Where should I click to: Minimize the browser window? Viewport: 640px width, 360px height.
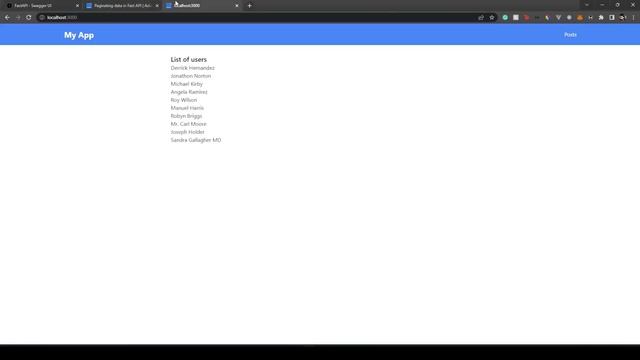click(x=602, y=5)
